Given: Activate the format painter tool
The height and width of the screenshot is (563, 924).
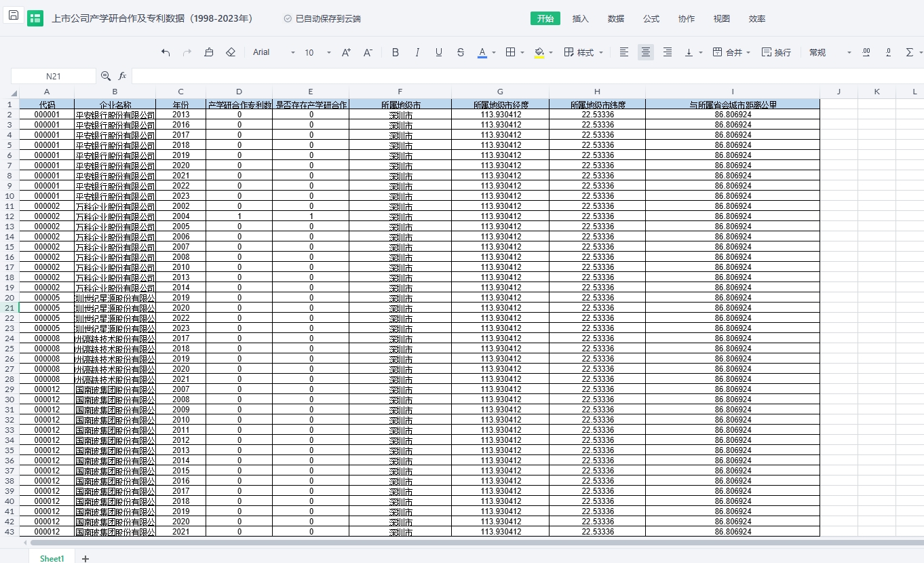Looking at the screenshot, I should (209, 52).
